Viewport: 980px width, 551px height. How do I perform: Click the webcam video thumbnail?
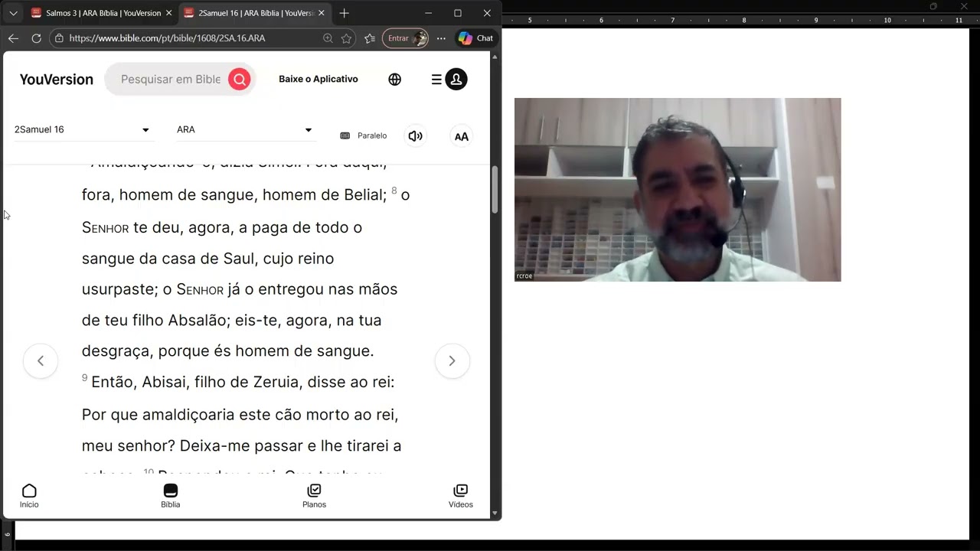678,190
